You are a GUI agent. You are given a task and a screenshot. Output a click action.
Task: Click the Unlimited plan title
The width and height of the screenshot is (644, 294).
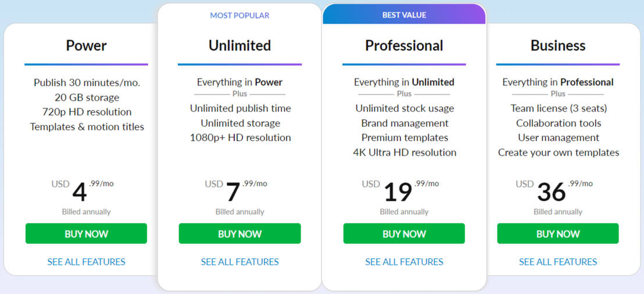click(239, 45)
